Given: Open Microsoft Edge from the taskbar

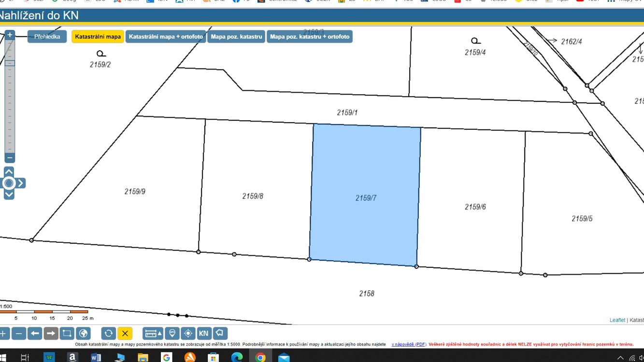Looking at the screenshot, I should (237, 358).
